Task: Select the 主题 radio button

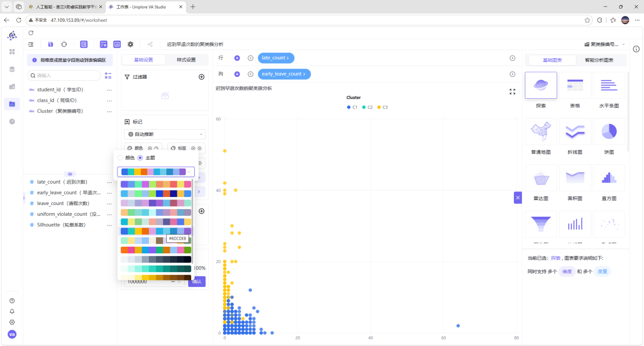Action: (140, 158)
